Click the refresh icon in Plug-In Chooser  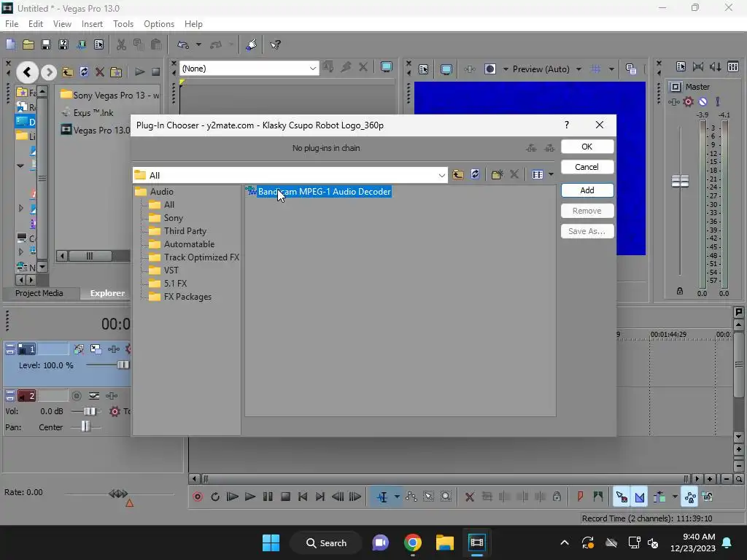point(475,174)
